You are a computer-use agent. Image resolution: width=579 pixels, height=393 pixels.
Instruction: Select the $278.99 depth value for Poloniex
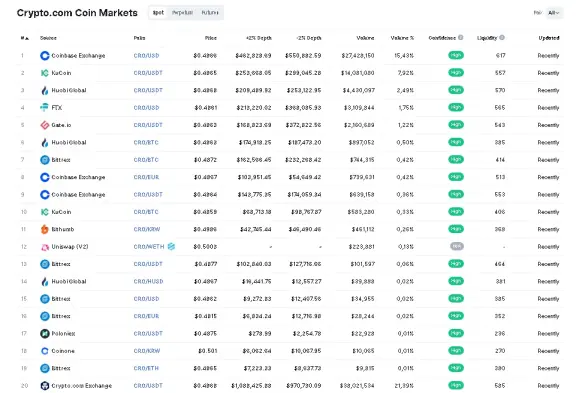tap(260, 334)
